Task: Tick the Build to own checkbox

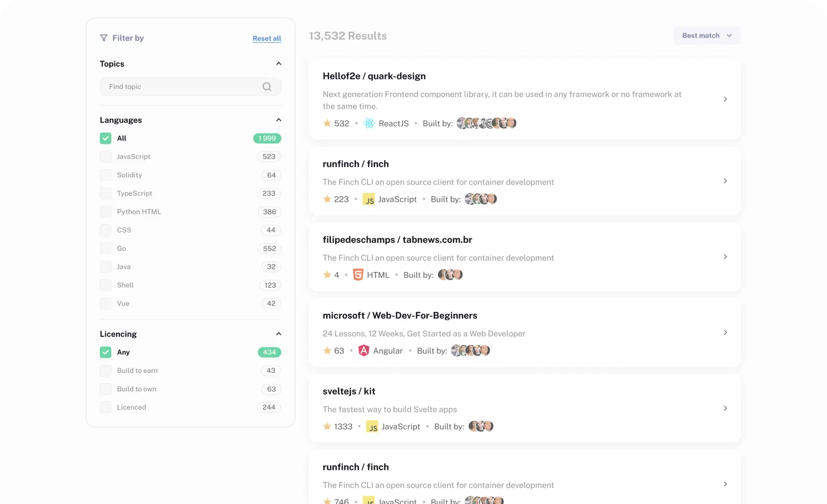Action: tap(106, 389)
